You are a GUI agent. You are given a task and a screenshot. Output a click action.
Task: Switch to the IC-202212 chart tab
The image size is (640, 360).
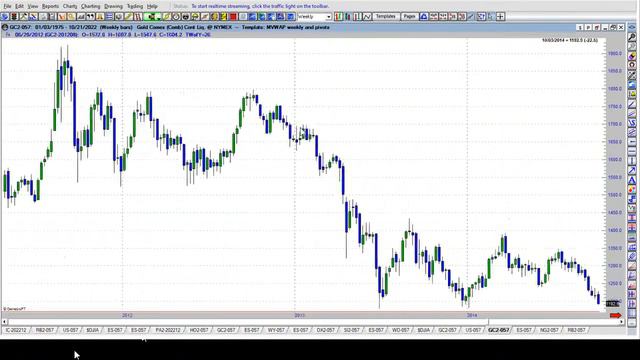point(16,330)
